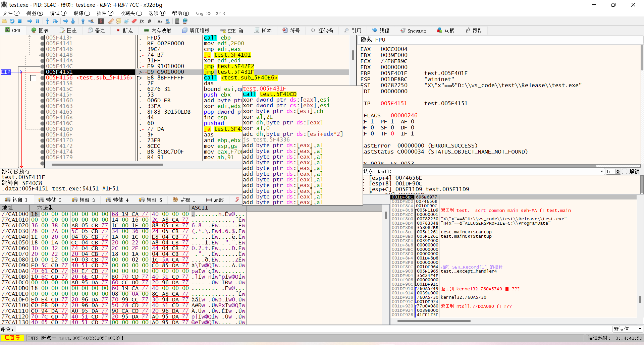Open the 调试 menu
The image size is (644, 345).
(x=58, y=13)
